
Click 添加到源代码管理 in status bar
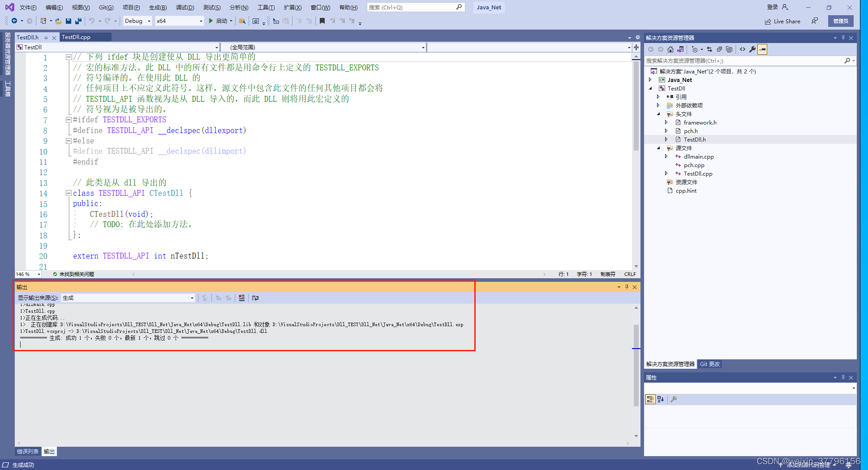coord(808,465)
